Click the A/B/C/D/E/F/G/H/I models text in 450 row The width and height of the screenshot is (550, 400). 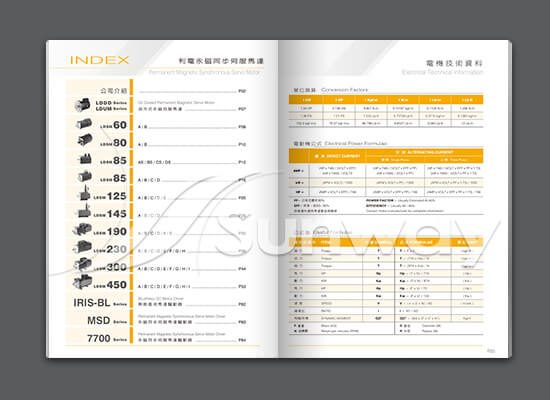pyautogui.click(x=164, y=287)
